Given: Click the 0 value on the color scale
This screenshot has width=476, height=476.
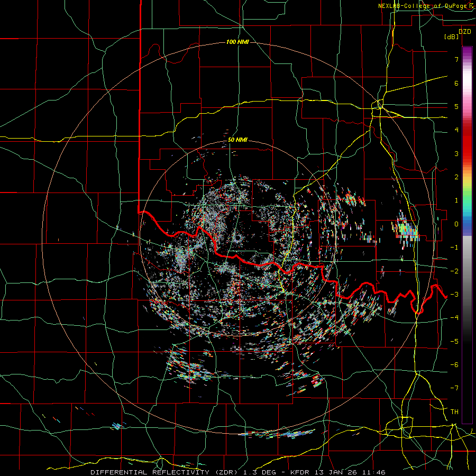Looking at the screenshot, I should [x=456, y=224].
